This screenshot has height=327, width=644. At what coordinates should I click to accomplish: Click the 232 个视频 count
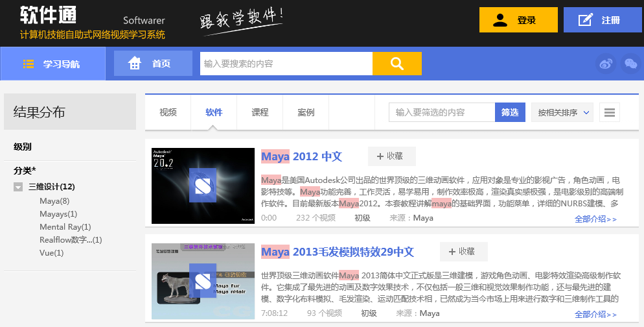[316, 218]
